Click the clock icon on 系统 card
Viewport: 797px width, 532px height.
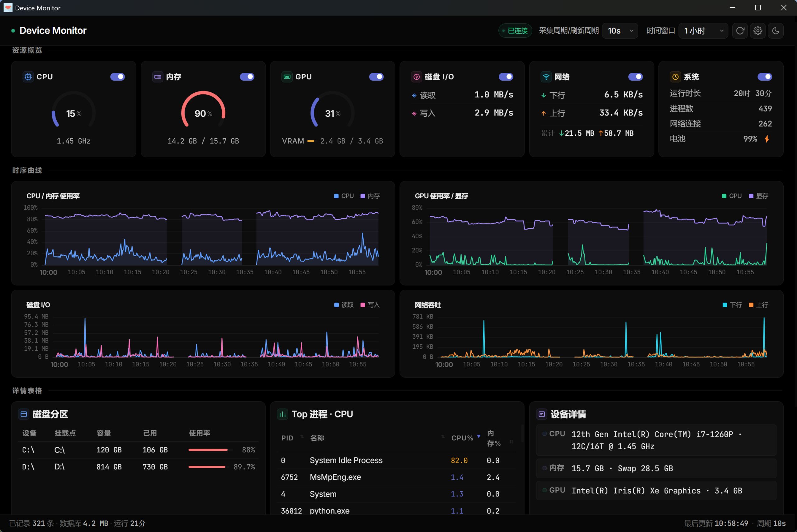click(676, 77)
